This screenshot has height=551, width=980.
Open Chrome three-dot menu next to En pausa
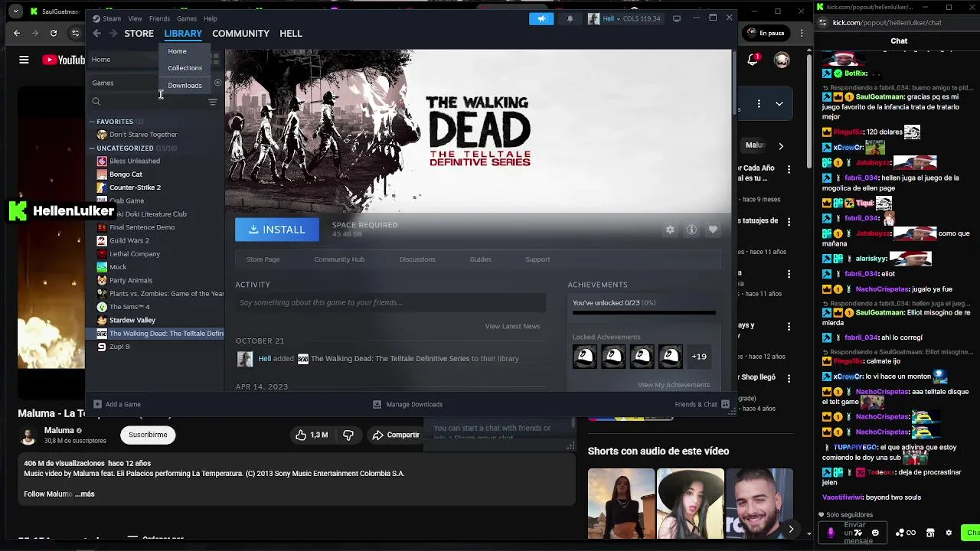pos(802,33)
